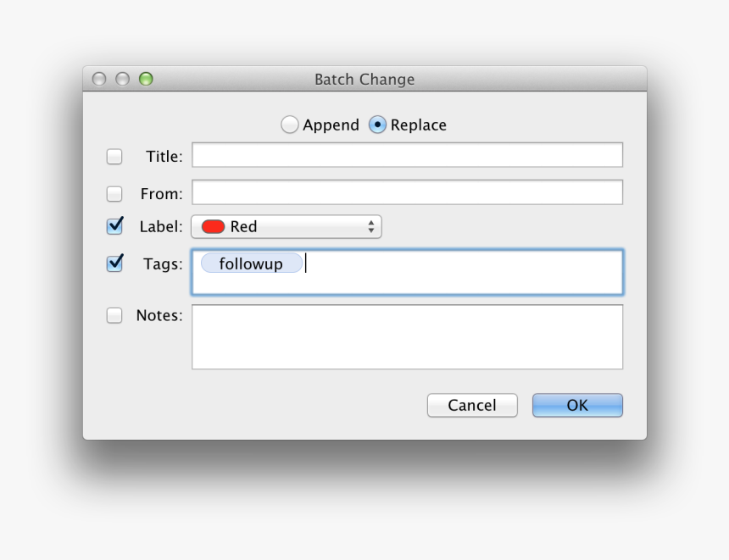Enable the Title checkbox
The height and width of the screenshot is (560, 729).
(114, 156)
